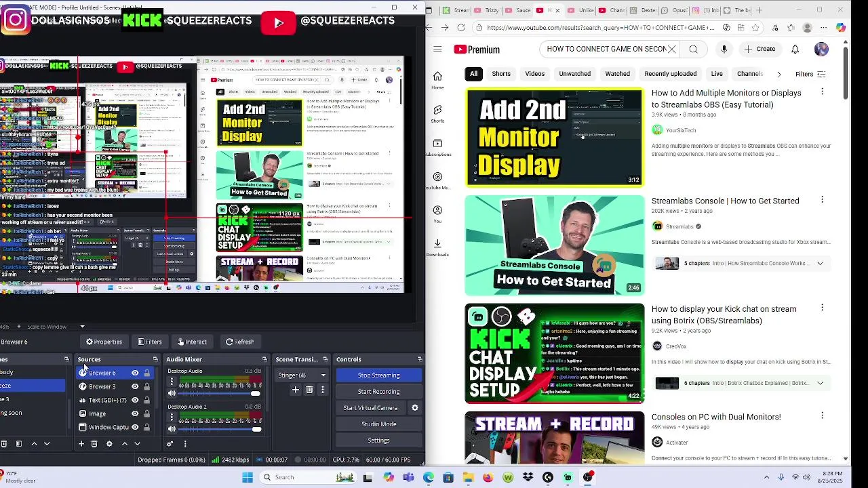This screenshot has height=488, width=868.
Task: Toggle visibility of Image source
Action: (135, 413)
